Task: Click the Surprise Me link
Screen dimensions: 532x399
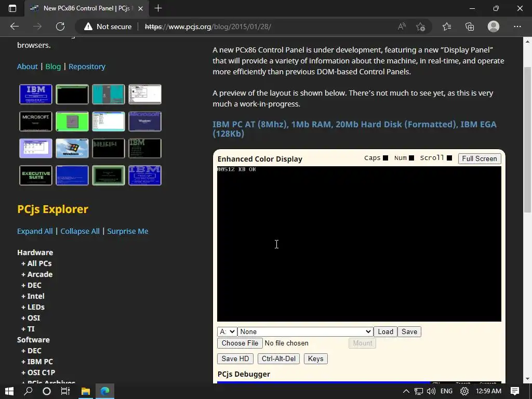Action: pyautogui.click(x=128, y=231)
